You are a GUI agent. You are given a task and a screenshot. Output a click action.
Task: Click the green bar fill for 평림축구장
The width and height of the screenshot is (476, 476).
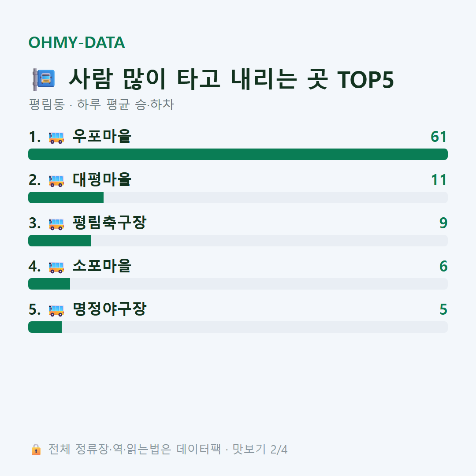pos(60,241)
